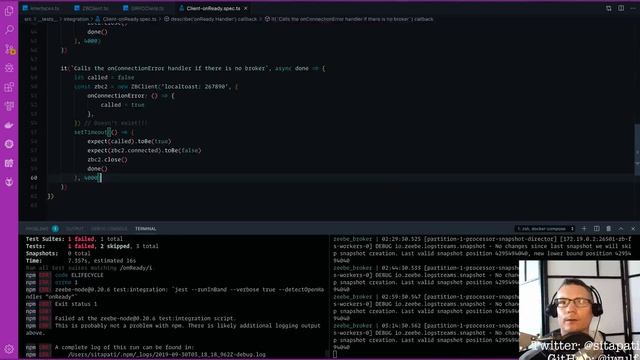Open the Extensions view
The width and height of the screenshot is (640, 360).
pyautogui.click(x=9, y=87)
